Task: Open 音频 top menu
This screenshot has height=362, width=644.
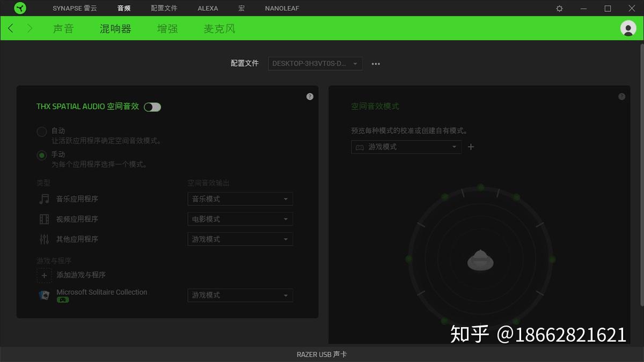Action: 124,9
